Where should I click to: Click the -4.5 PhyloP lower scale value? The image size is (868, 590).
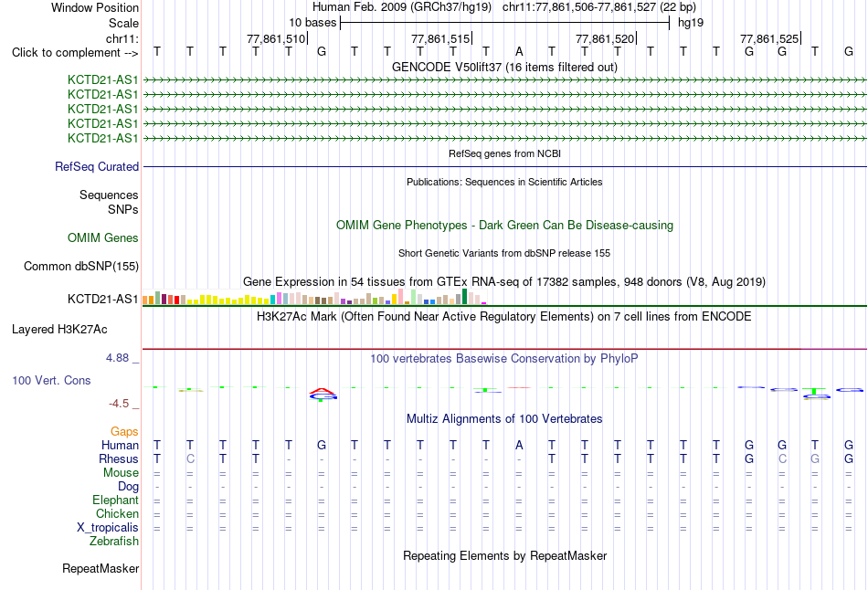(x=119, y=404)
